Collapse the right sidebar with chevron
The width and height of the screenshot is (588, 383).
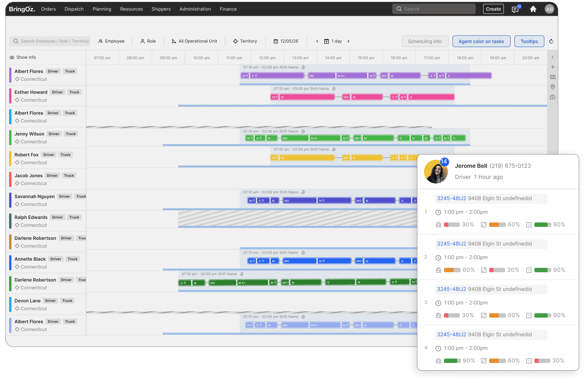click(553, 57)
